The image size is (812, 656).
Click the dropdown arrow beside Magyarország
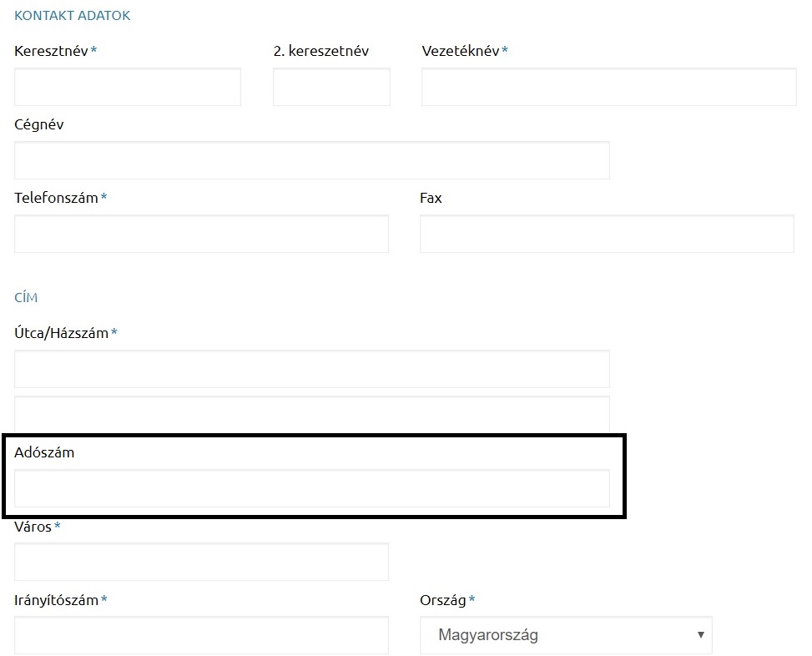(700, 635)
